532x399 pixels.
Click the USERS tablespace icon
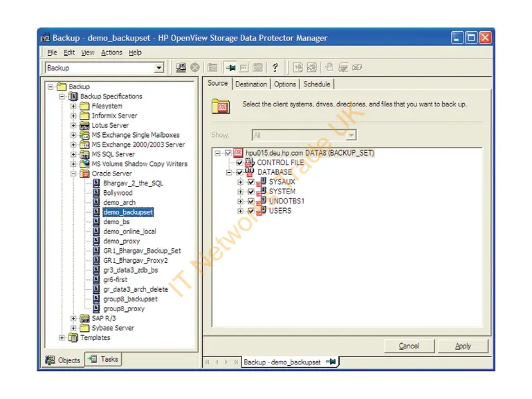click(261, 211)
